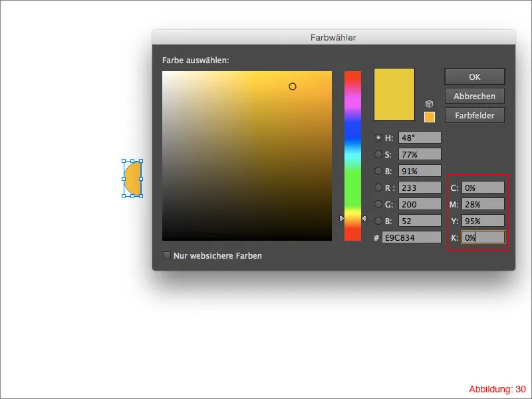This screenshot has width=532, height=399.
Task: Select the B brightness radio button
Action: click(x=378, y=171)
